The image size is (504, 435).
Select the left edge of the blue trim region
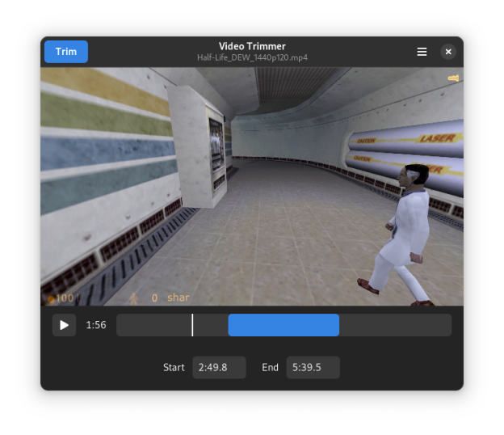pyautogui.click(x=229, y=325)
